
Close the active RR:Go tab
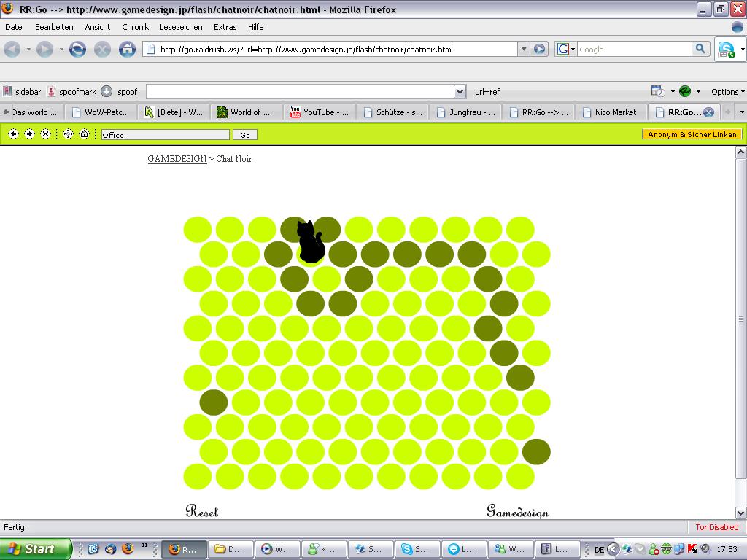[709, 112]
